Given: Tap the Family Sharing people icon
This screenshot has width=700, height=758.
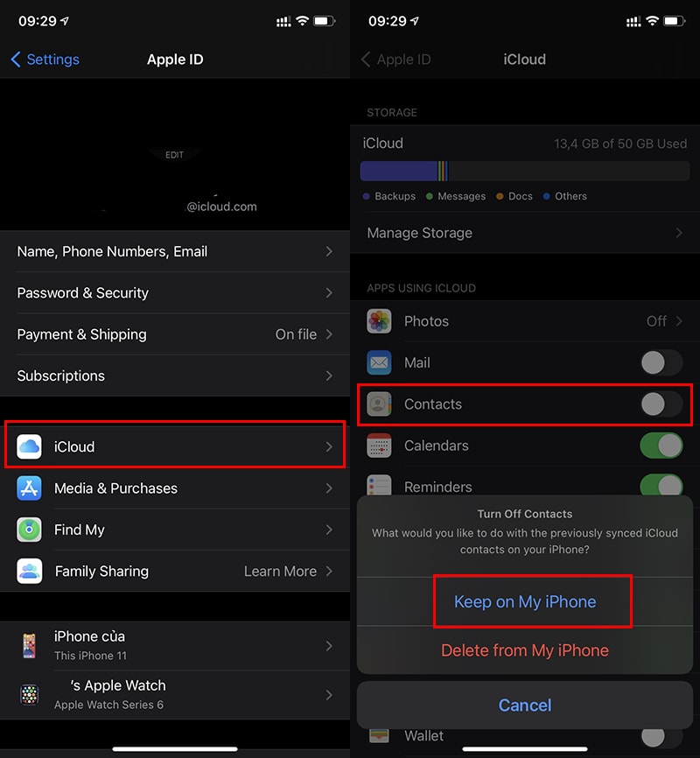Looking at the screenshot, I should pyautogui.click(x=29, y=571).
